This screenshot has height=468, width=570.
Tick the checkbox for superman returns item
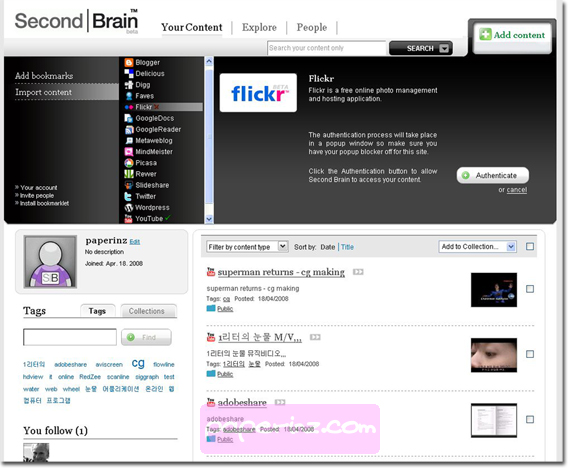(530, 289)
